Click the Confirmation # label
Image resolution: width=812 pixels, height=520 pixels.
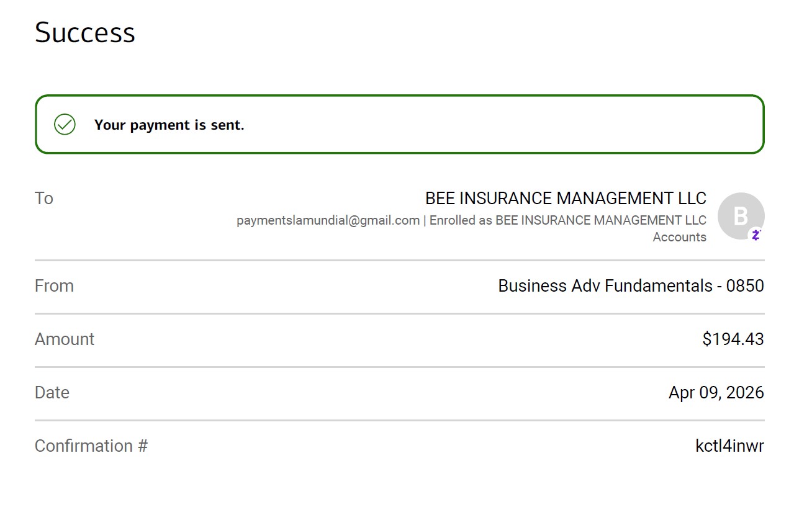pyautogui.click(x=91, y=446)
